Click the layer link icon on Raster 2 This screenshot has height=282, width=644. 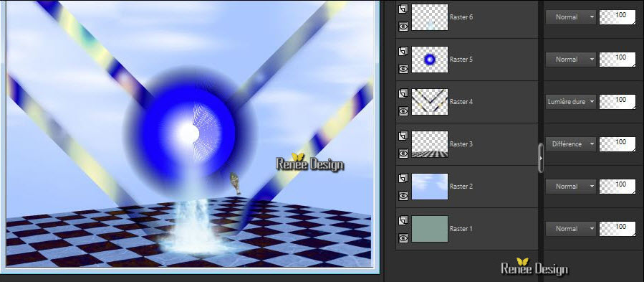tap(403, 178)
